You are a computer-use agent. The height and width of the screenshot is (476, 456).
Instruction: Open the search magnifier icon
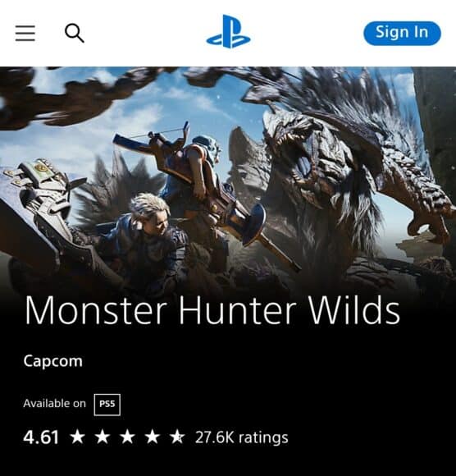[x=75, y=33]
